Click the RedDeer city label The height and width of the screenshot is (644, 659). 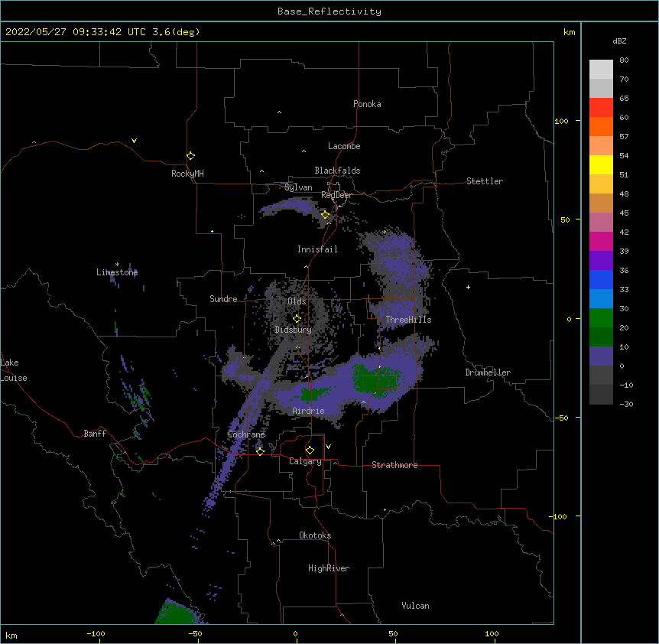pyautogui.click(x=336, y=195)
